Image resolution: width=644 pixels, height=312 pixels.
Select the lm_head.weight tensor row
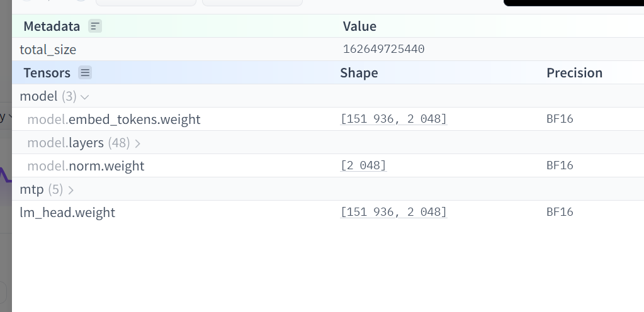coord(328,212)
